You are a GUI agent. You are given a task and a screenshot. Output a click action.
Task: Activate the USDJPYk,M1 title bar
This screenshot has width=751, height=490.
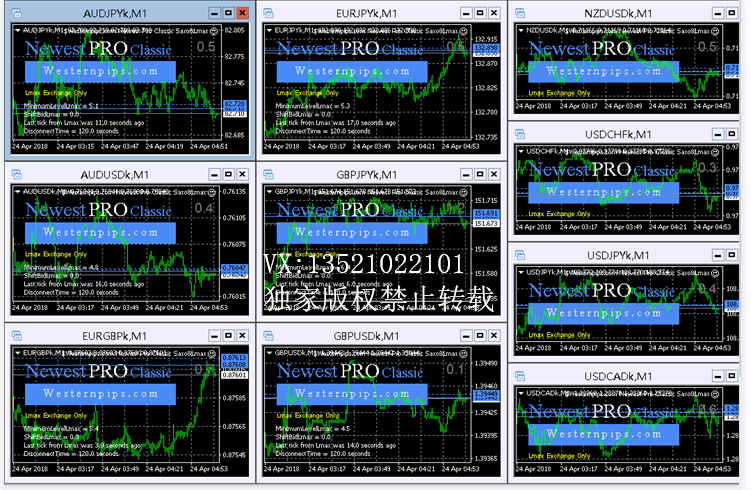(618, 255)
